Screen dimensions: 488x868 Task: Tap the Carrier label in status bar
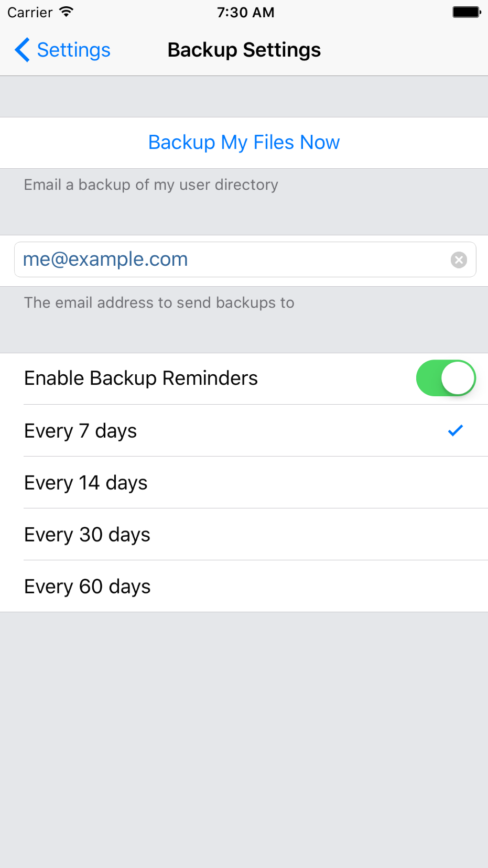point(30,13)
